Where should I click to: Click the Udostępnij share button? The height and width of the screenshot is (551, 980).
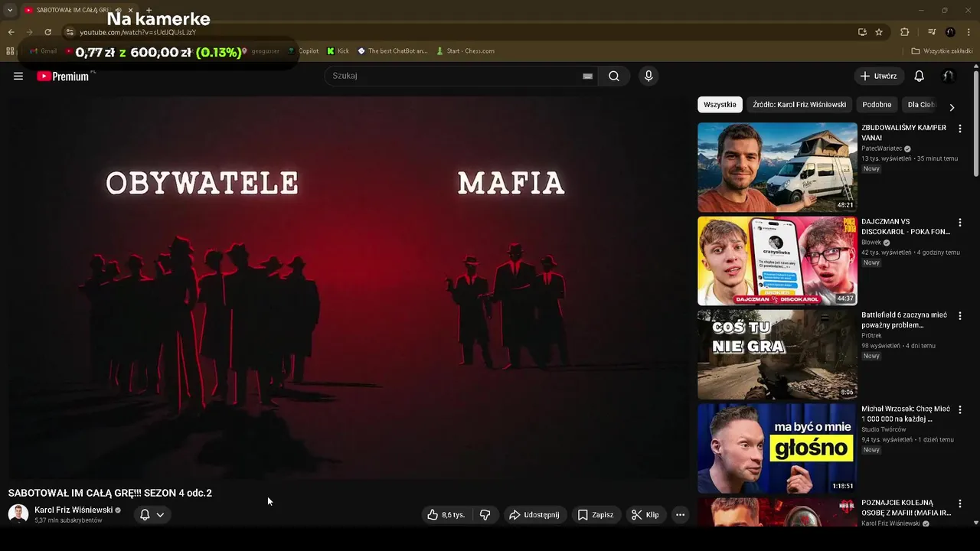click(x=534, y=515)
